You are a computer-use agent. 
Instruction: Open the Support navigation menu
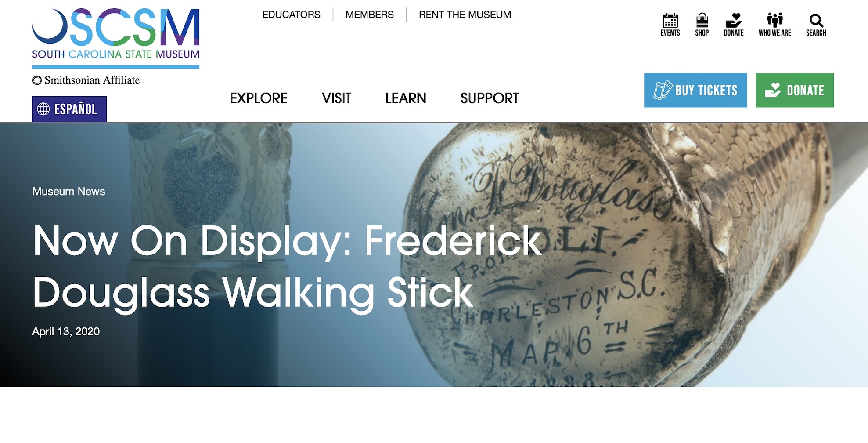click(490, 98)
